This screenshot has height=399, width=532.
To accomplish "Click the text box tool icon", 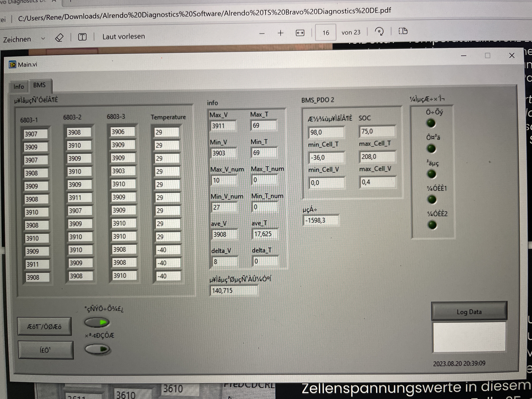I will [82, 37].
